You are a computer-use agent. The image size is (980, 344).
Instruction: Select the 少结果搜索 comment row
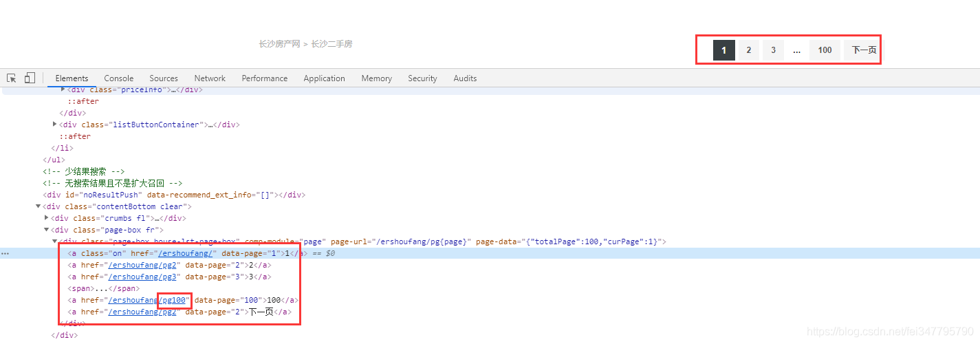[x=83, y=171]
